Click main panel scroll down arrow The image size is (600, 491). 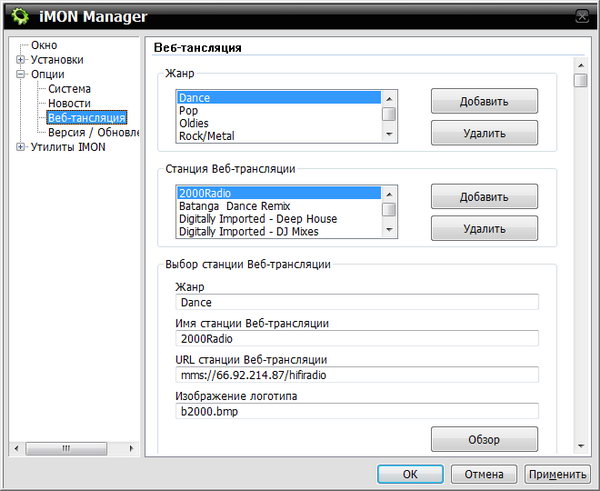click(581, 446)
